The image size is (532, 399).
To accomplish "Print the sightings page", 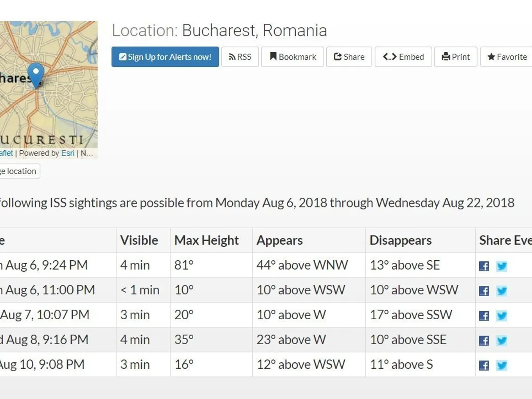I will pyautogui.click(x=455, y=57).
